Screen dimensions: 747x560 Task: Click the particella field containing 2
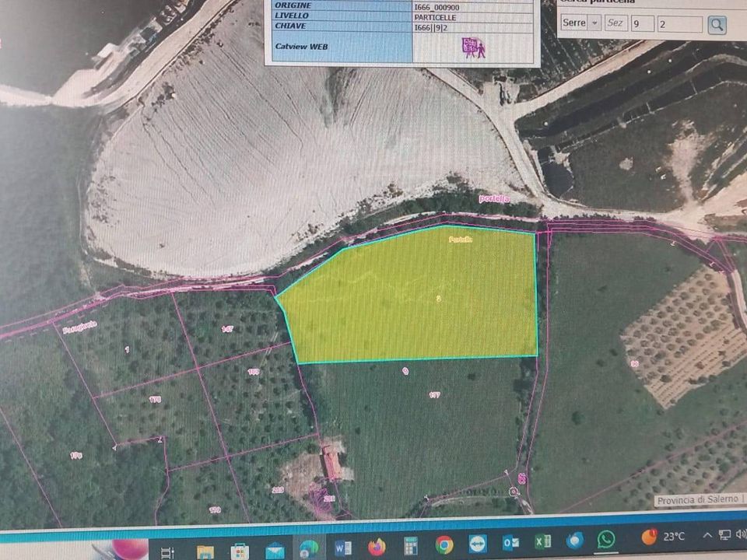coord(680,24)
